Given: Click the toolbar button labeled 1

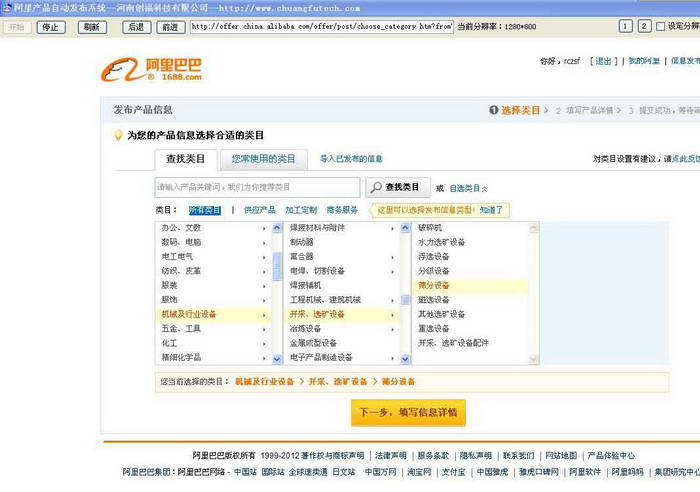Looking at the screenshot, I should point(625,26).
